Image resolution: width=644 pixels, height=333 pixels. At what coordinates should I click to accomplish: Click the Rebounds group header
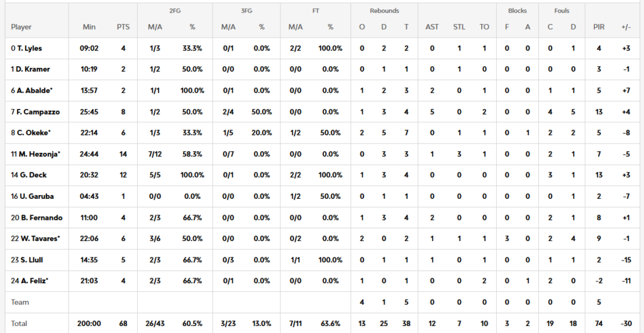(384, 11)
